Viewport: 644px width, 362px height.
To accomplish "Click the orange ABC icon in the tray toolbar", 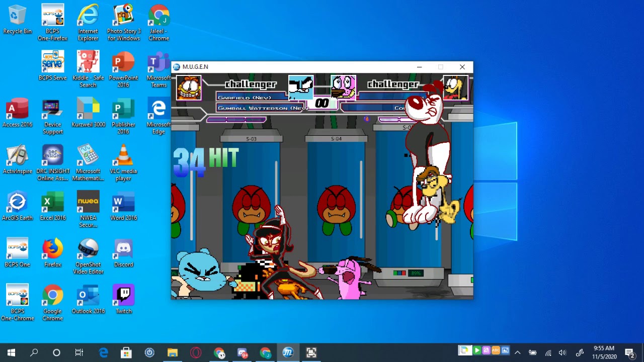I will pyautogui.click(x=496, y=350).
